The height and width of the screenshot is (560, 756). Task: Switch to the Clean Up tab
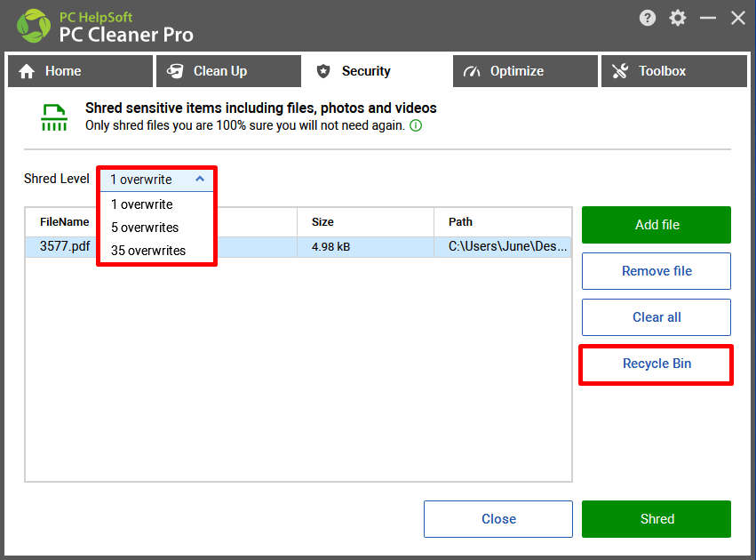point(228,71)
